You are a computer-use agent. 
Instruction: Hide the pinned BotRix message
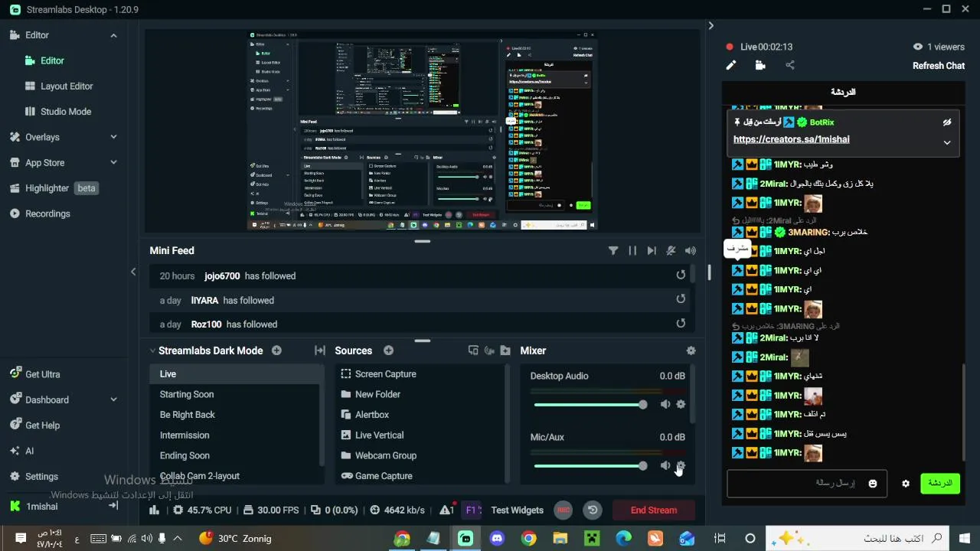click(947, 122)
